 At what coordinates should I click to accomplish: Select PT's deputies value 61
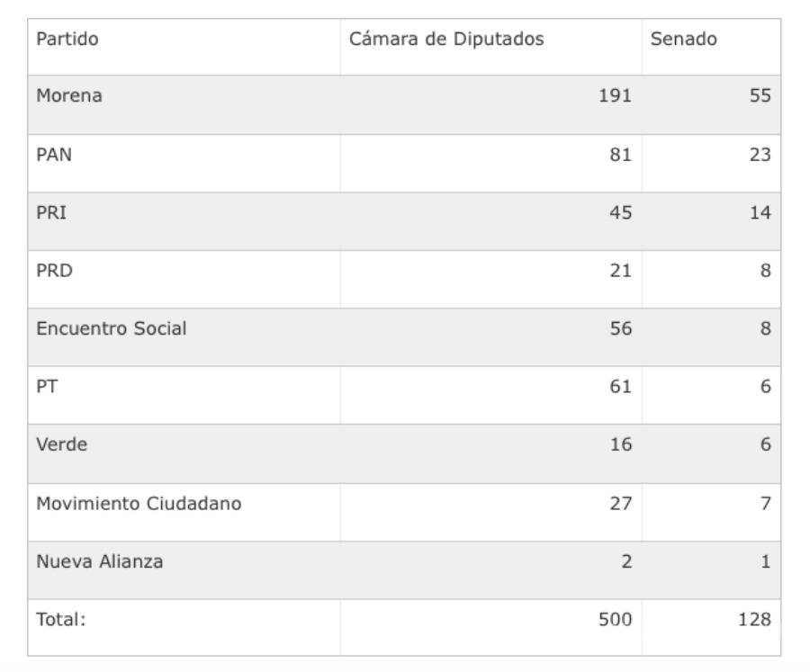[x=620, y=387]
